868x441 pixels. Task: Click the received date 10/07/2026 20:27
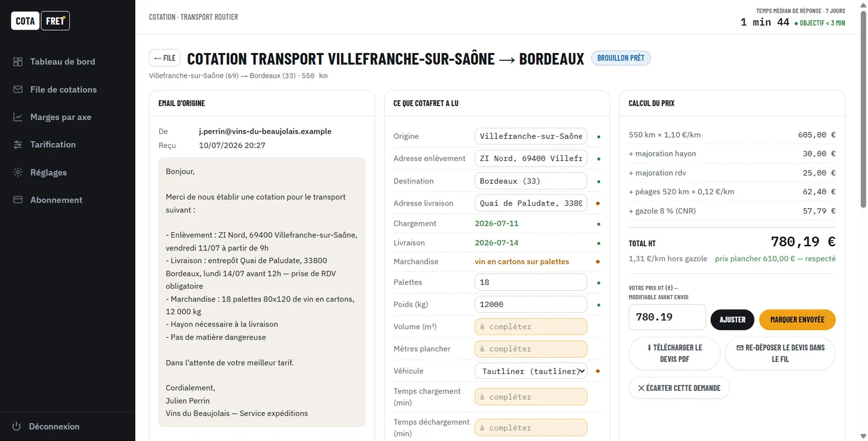click(x=232, y=145)
